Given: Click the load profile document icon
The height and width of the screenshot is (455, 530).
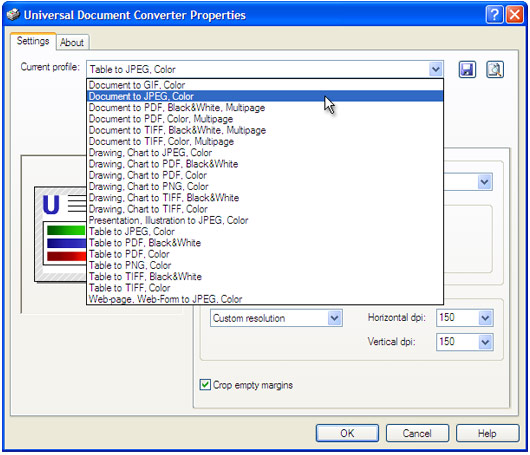Looking at the screenshot, I should [x=495, y=70].
